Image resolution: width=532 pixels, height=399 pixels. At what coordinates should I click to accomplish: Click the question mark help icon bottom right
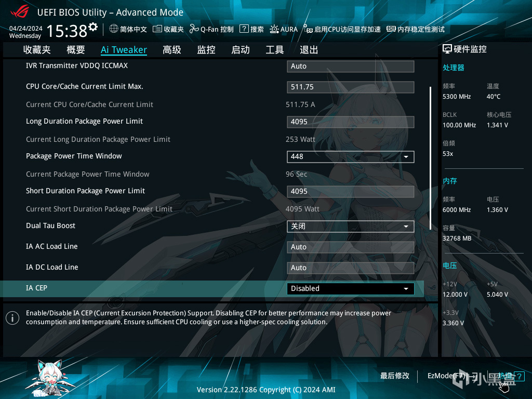520,376
